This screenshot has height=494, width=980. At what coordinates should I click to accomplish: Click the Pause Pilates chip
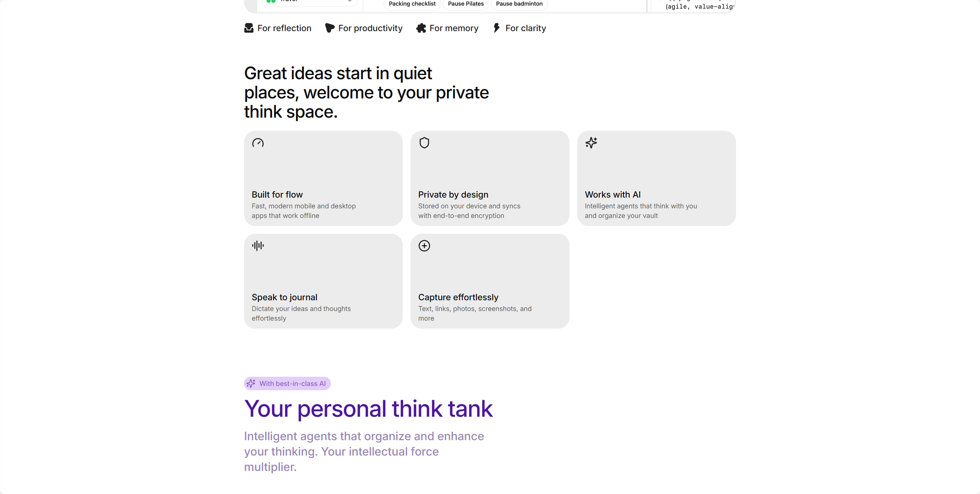point(466,4)
